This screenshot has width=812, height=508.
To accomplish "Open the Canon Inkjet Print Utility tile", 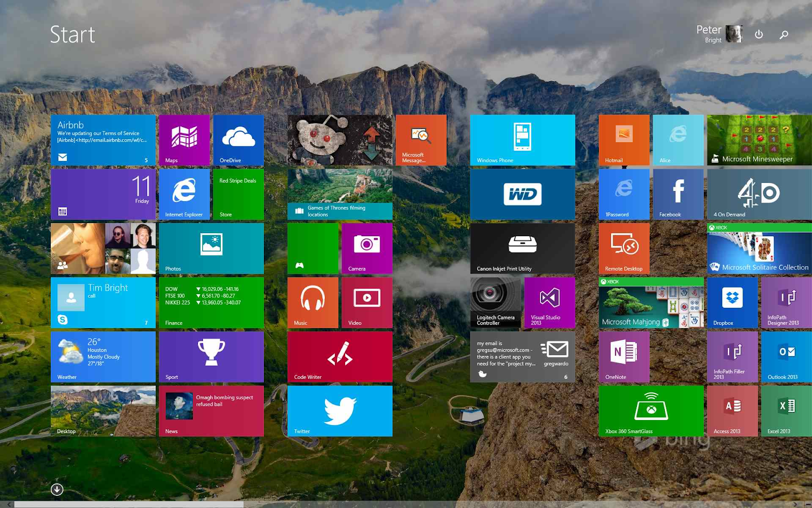I will pyautogui.click(x=523, y=248).
